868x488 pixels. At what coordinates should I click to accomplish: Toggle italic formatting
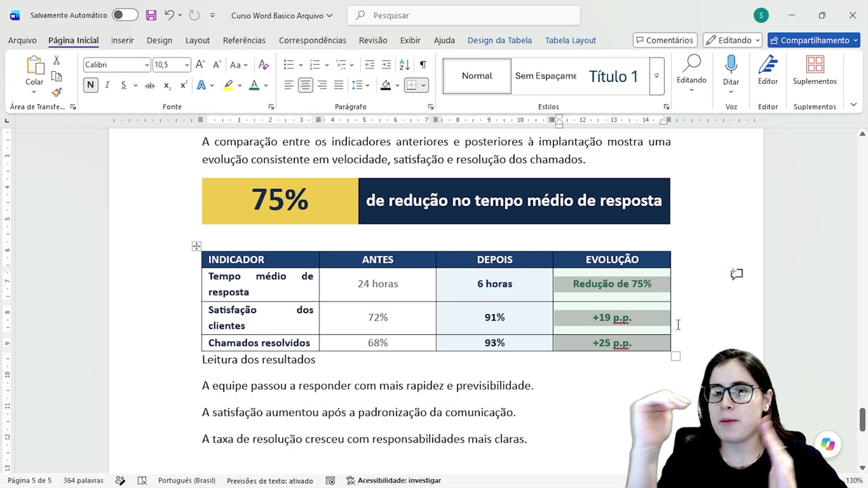(x=107, y=85)
